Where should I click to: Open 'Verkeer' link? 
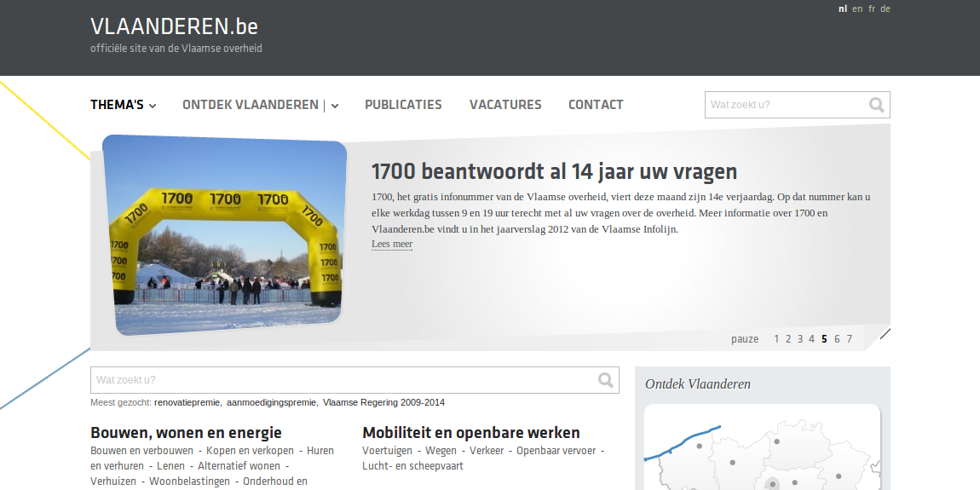tap(487, 451)
